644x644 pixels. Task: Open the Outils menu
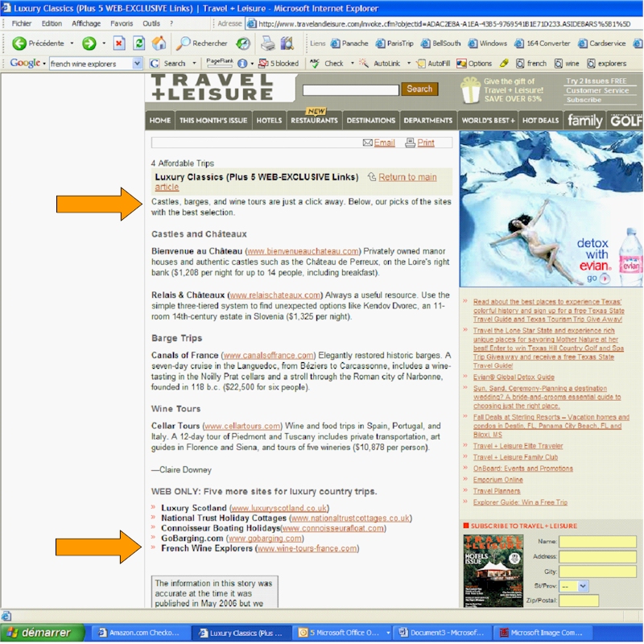coord(151,23)
